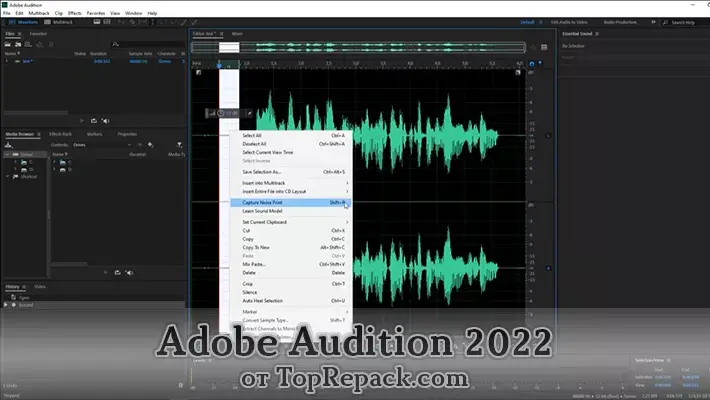This screenshot has height=400, width=710.
Task: Switch to the Effects Rack tab
Action: pos(61,134)
